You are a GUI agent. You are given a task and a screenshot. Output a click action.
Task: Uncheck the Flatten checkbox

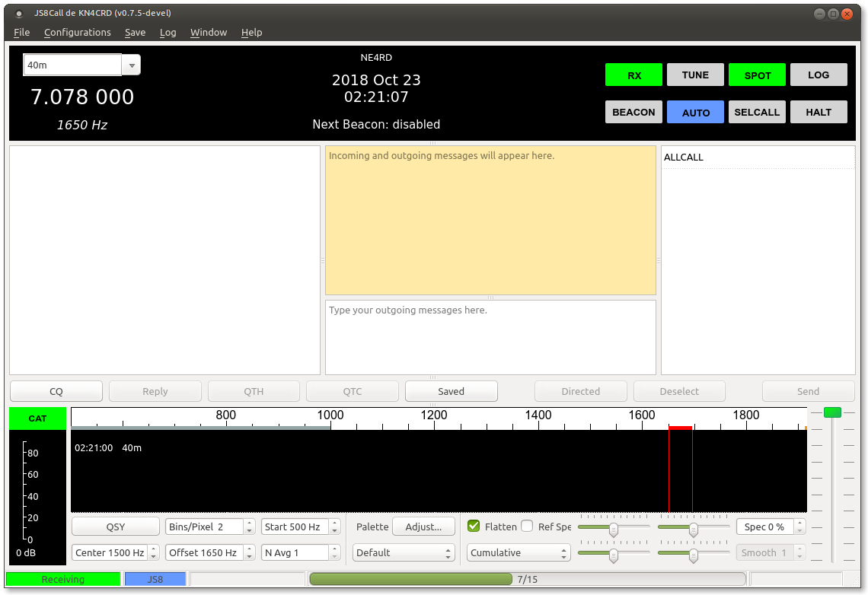click(x=474, y=527)
